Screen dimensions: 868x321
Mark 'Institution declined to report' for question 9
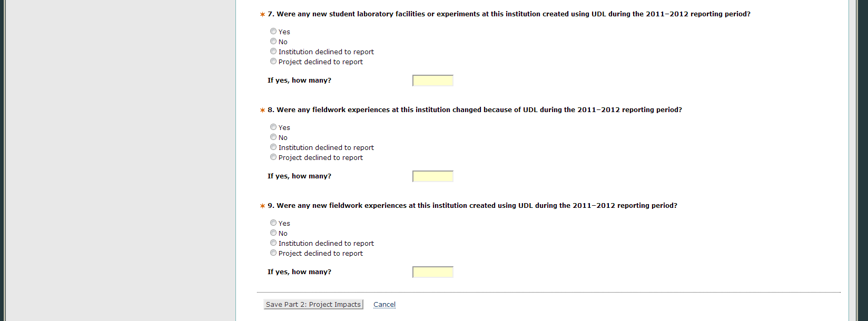(x=273, y=243)
